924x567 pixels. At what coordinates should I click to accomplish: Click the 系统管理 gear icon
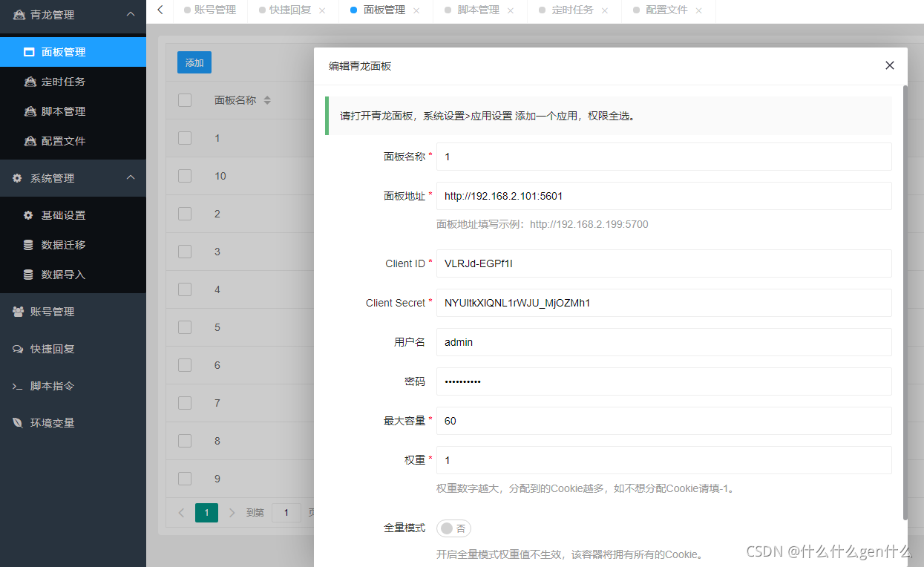click(x=17, y=178)
